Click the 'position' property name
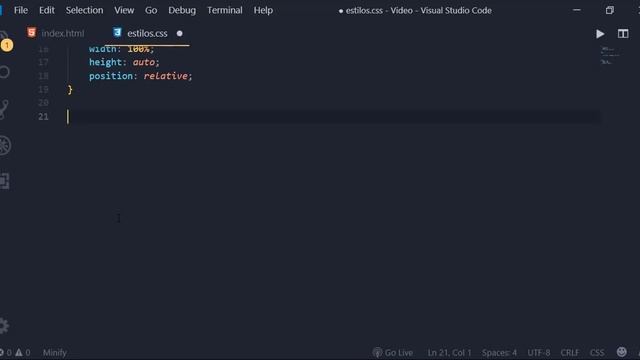 click(x=111, y=76)
